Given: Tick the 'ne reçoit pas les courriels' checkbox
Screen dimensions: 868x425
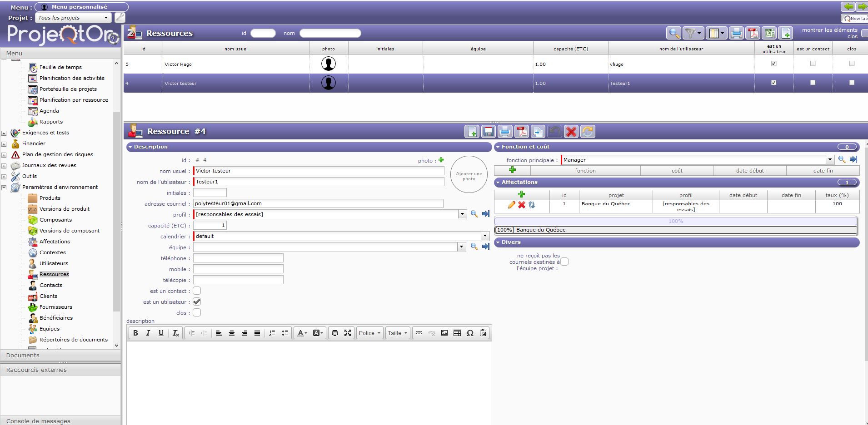Looking at the screenshot, I should pyautogui.click(x=564, y=262).
